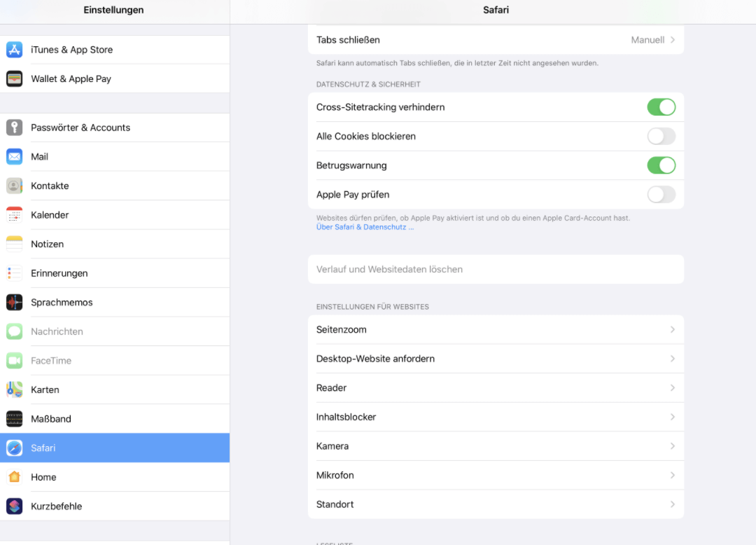Screen dimensions: 756x545
Task: Open the Kalender icon in sidebar
Action: point(15,215)
